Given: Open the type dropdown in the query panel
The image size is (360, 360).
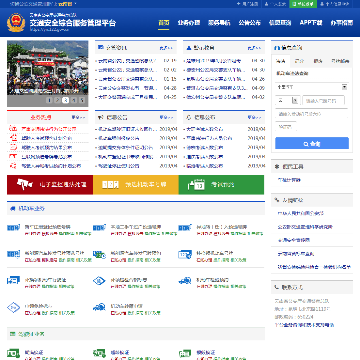Looking at the screenshot, I should [312, 87].
